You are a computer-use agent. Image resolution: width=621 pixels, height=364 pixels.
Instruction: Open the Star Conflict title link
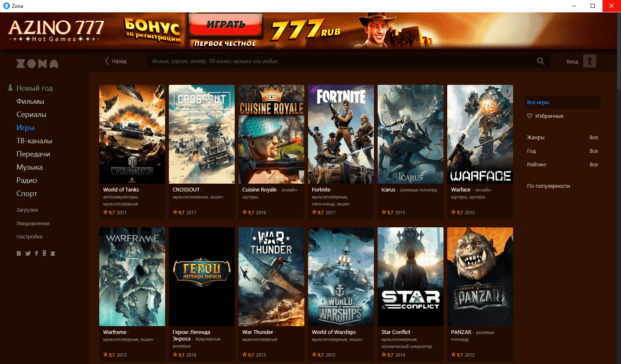click(396, 332)
